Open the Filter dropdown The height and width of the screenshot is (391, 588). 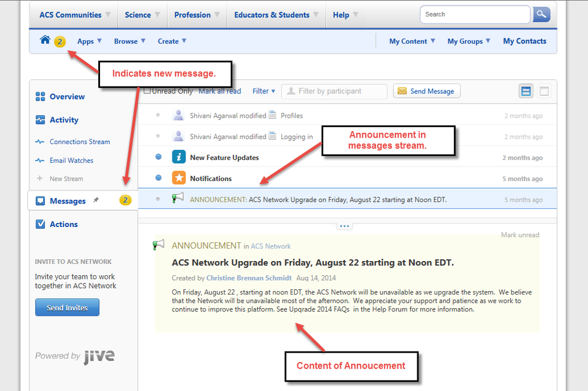point(264,91)
